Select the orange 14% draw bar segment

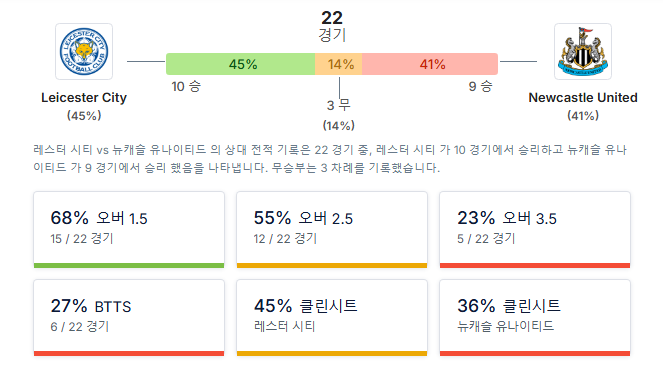tap(338, 64)
